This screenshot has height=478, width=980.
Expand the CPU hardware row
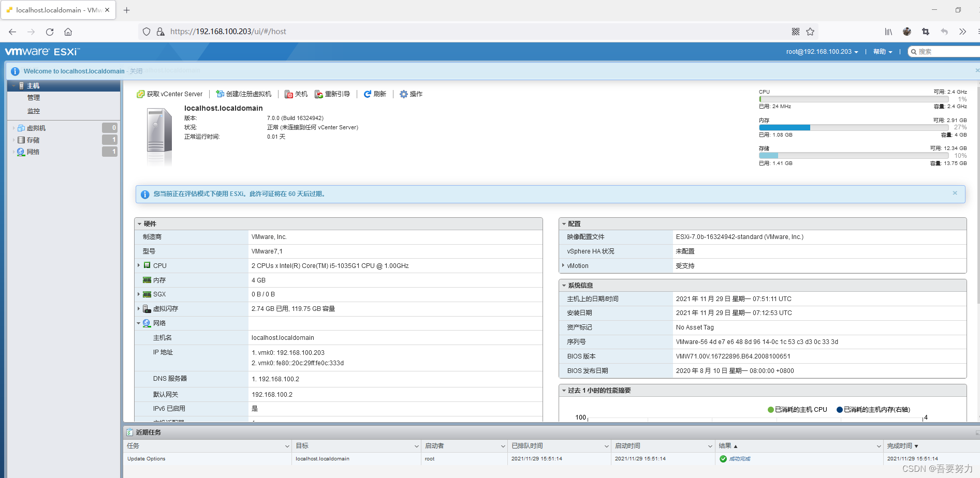[139, 265]
